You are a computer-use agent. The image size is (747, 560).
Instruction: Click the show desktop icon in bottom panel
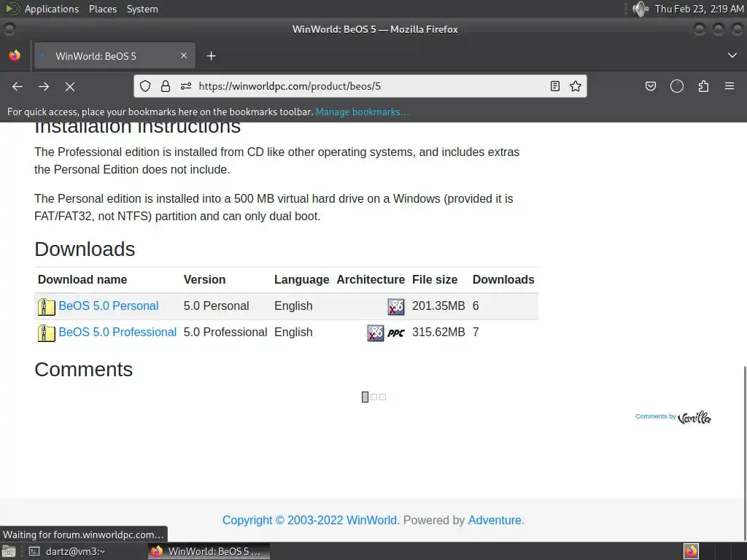[x=9, y=551]
